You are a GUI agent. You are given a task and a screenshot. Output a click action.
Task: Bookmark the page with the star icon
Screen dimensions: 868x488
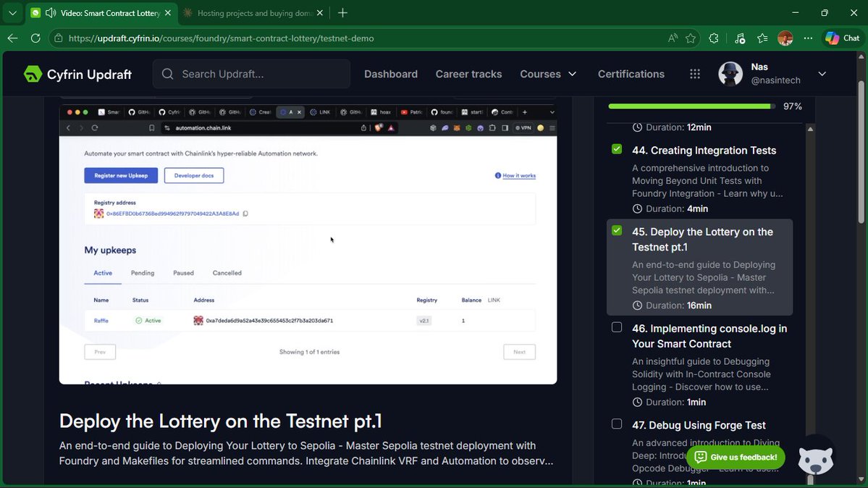click(x=691, y=38)
